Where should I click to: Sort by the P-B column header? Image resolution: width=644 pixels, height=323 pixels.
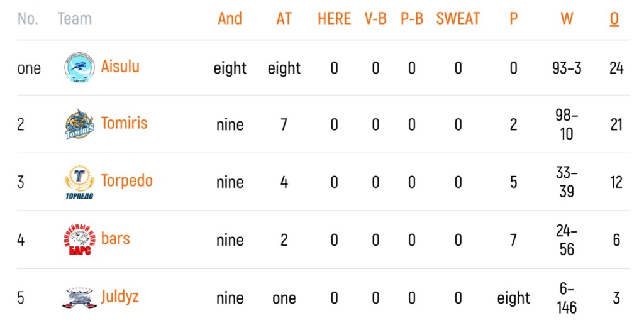(x=412, y=18)
